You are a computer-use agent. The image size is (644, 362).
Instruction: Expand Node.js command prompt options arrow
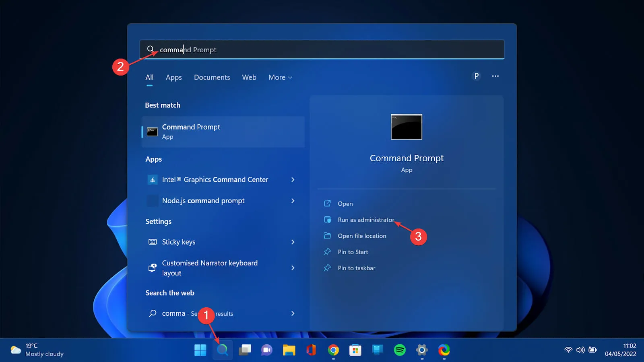click(293, 201)
